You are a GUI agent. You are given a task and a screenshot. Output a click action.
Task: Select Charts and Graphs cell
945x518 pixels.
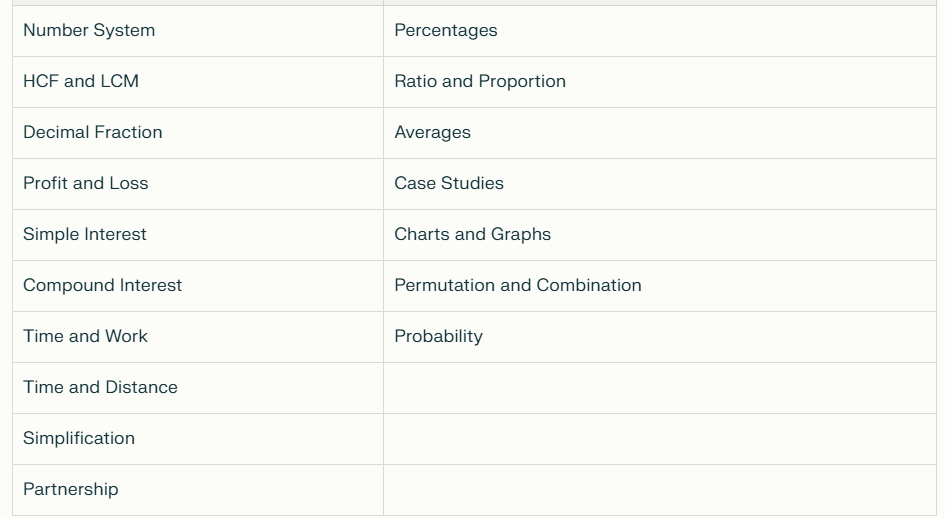660,235
